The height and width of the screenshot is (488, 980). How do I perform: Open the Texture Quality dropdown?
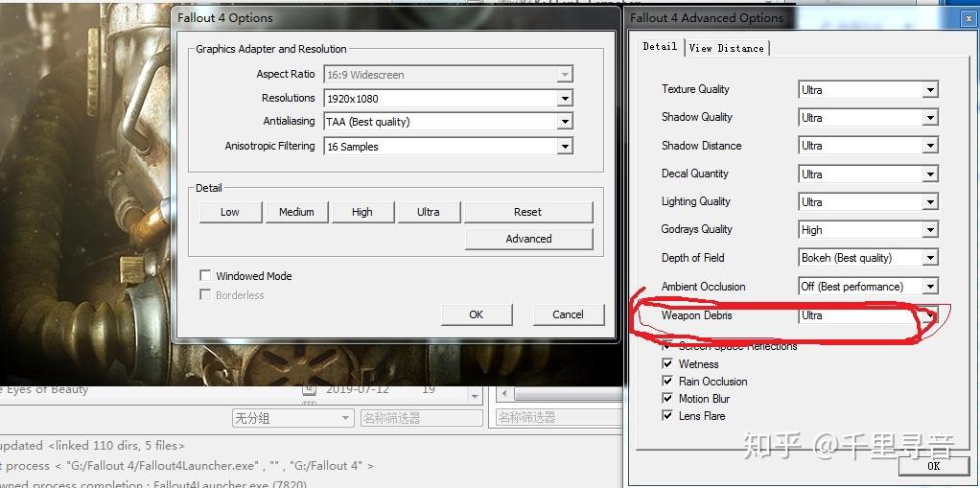[868, 90]
